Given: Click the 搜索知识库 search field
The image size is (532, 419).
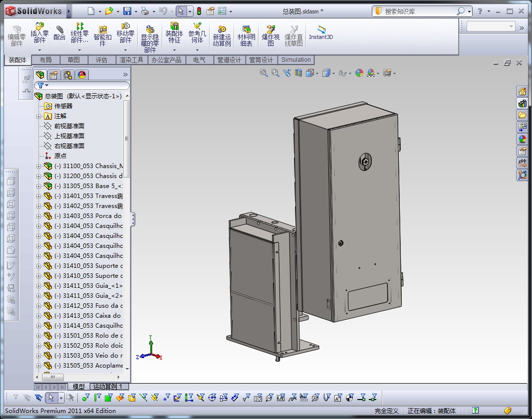Looking at the screenshot, I should [419, 11].
